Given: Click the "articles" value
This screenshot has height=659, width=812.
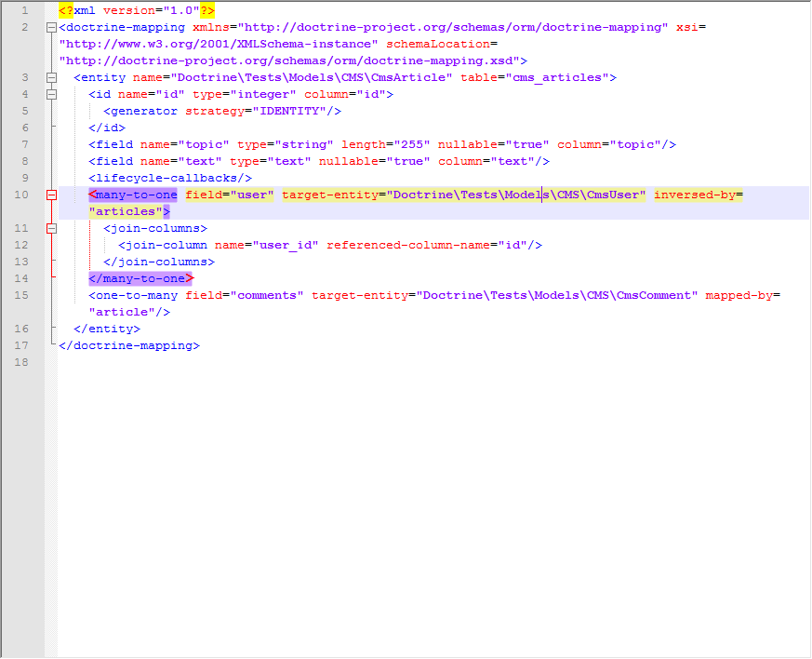Looking at the screenshot, I should [126, 212].
